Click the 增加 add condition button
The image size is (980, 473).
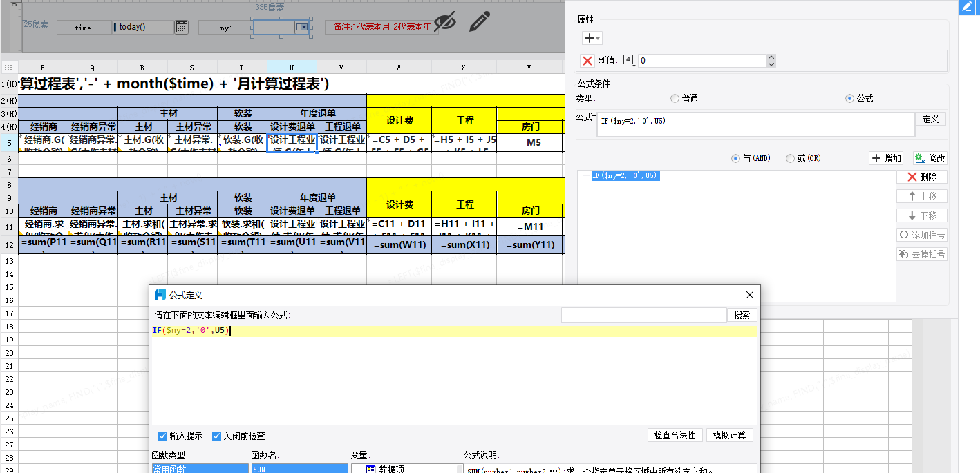[x=886, y=158]
